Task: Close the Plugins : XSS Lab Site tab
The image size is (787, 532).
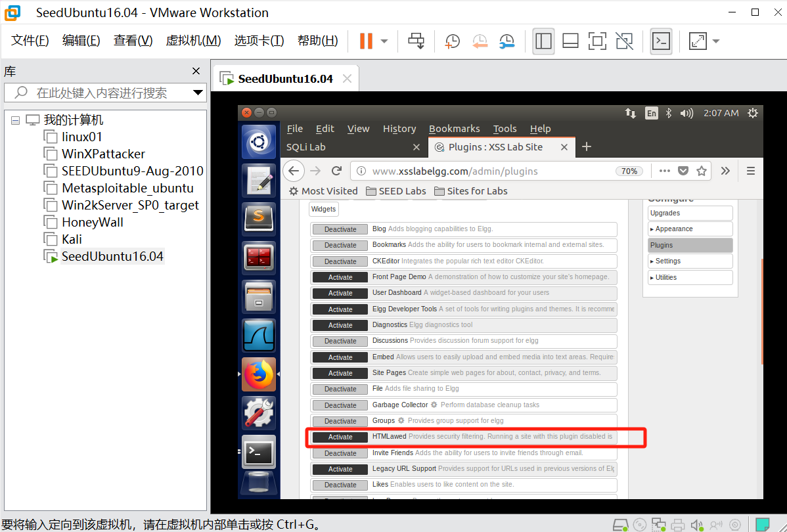Action: point(564,147)
